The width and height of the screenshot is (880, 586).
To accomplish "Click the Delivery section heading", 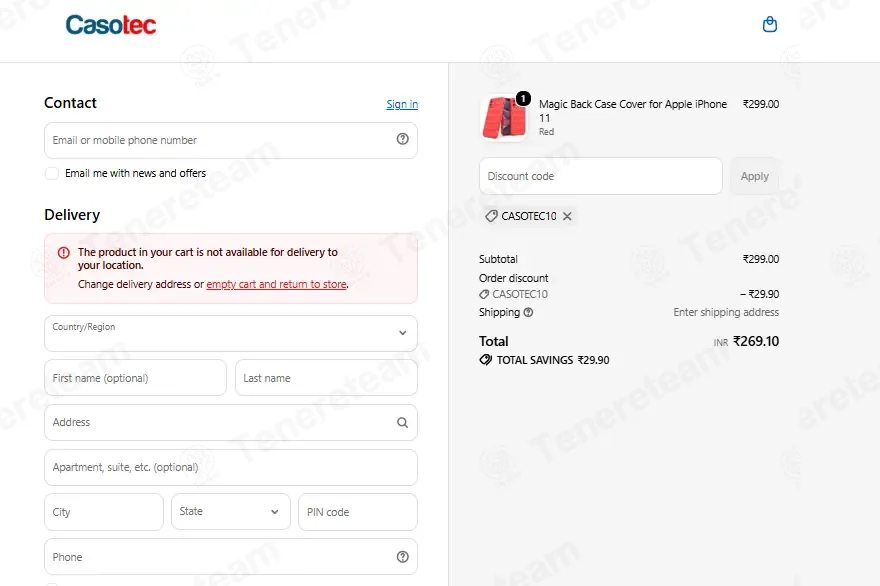I will click(72, 215).
